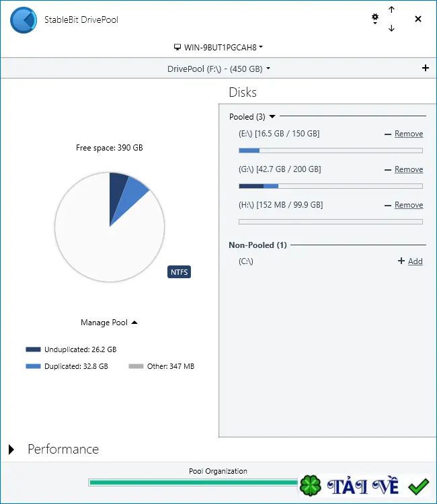This screenshot has width=437, height=504.
Task: Click the NTFS file system badge
Action: click(179, 272)
